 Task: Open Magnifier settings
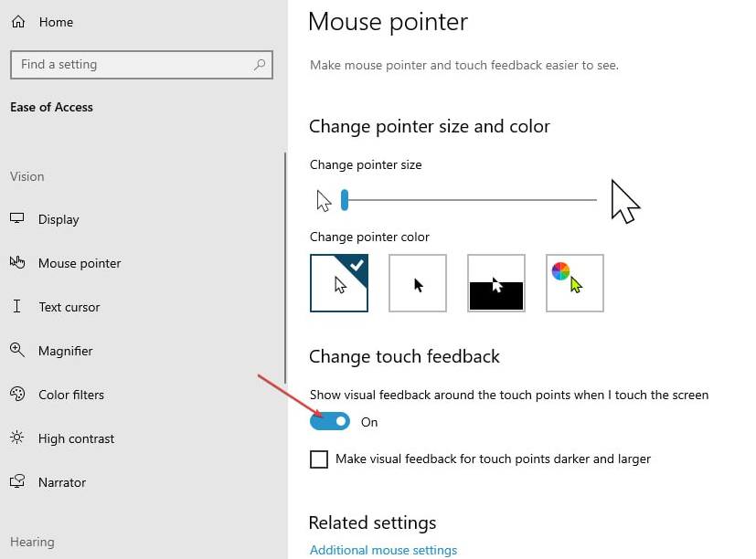click(66, 351)
